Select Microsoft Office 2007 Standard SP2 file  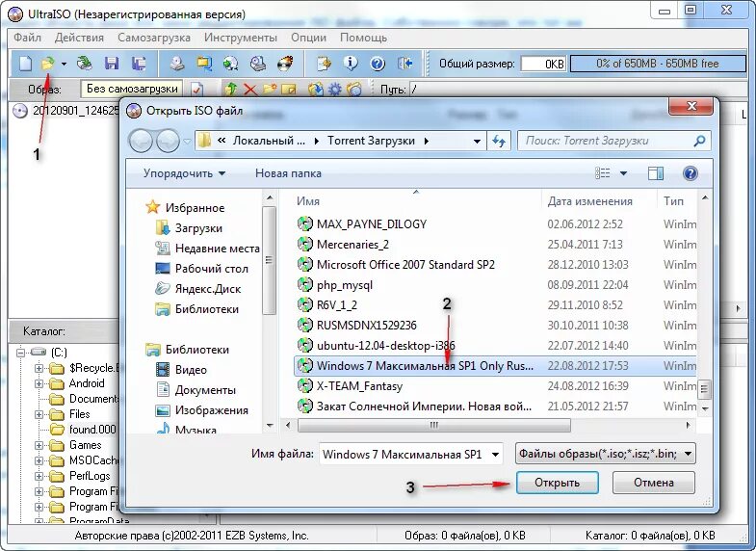pyautogui.click(x=405, y=265)
